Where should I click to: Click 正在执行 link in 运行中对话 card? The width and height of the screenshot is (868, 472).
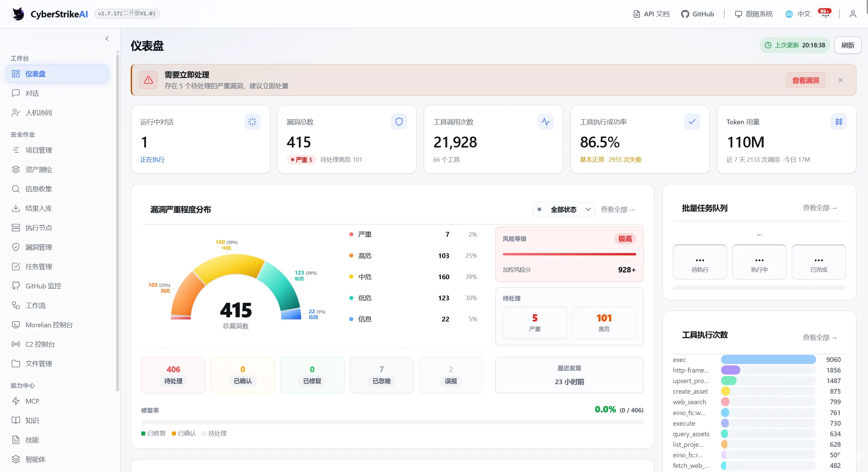click(152, 160)
